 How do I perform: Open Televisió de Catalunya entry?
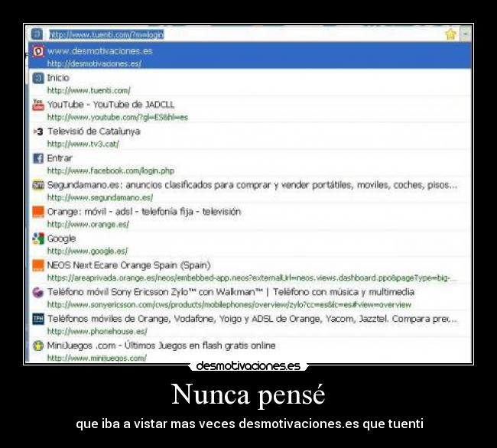250,136
